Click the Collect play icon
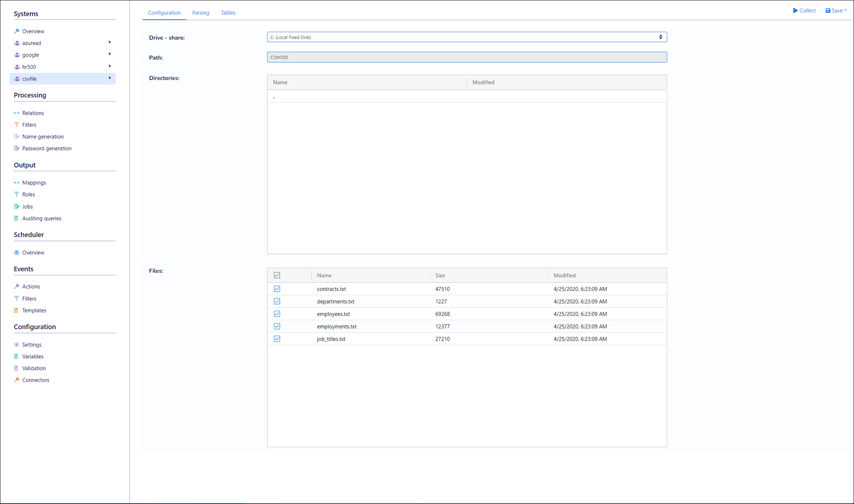 (x=795, y=11)
